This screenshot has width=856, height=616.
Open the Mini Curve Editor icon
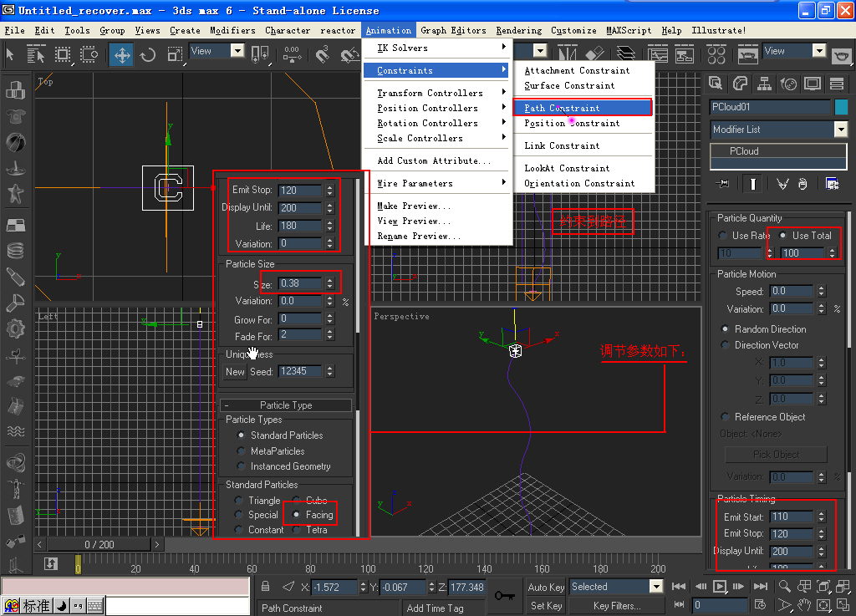51,563
